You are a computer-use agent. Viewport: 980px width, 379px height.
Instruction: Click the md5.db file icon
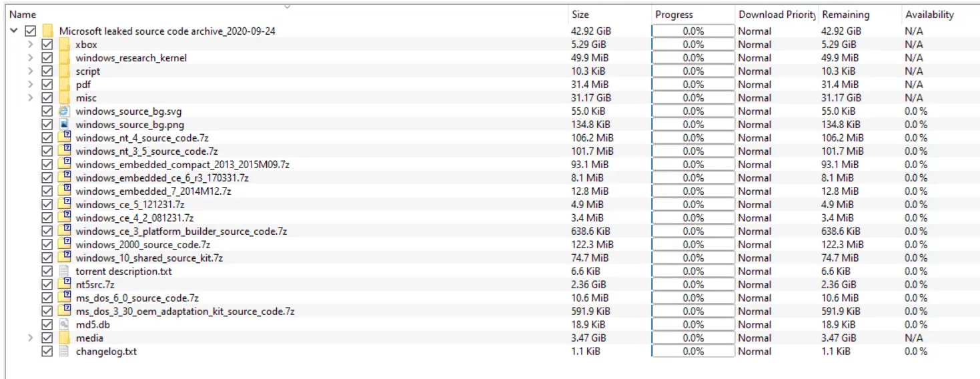pos(64,324)
